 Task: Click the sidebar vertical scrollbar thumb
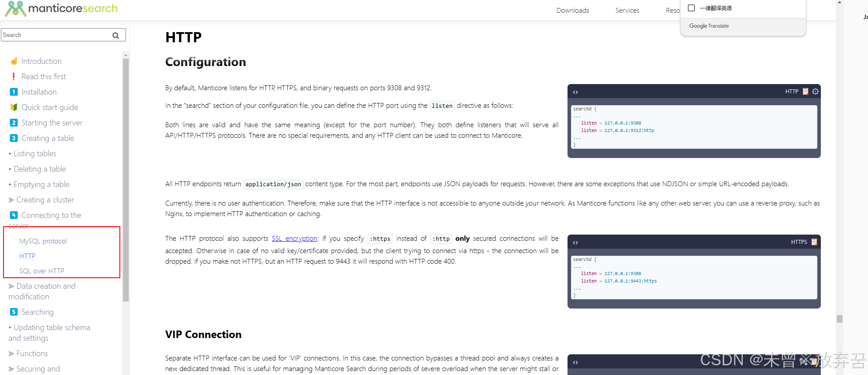[x=126, y=180]
